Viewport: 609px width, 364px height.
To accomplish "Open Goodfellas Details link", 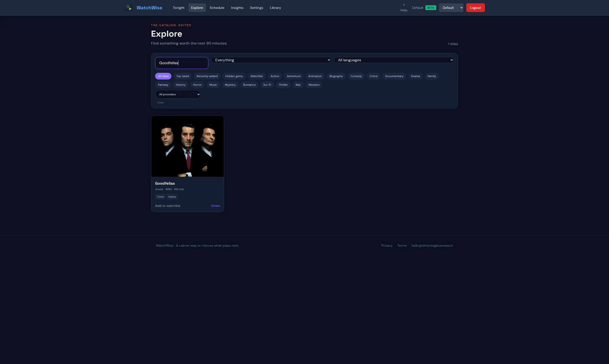I will click(215, 206).
